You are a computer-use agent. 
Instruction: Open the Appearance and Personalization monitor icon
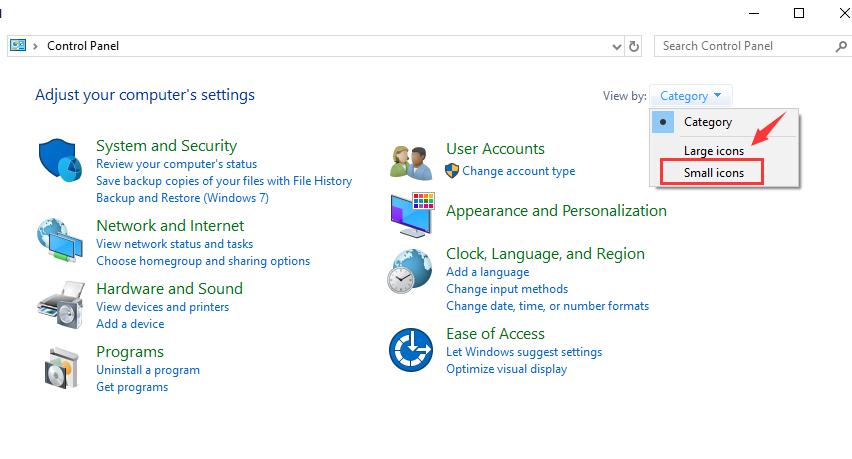(411, 212)
